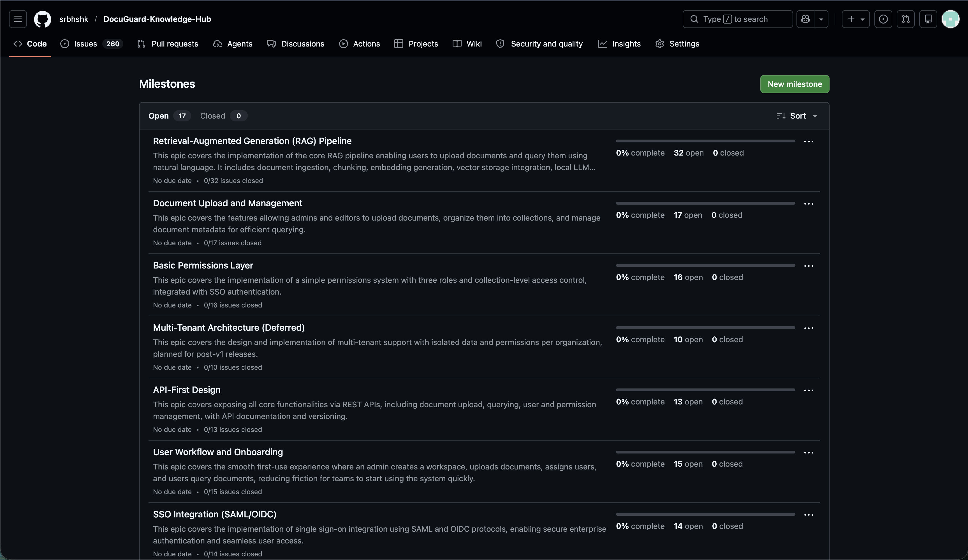
Task: Open the Actions tab
Action: [360, 44]
